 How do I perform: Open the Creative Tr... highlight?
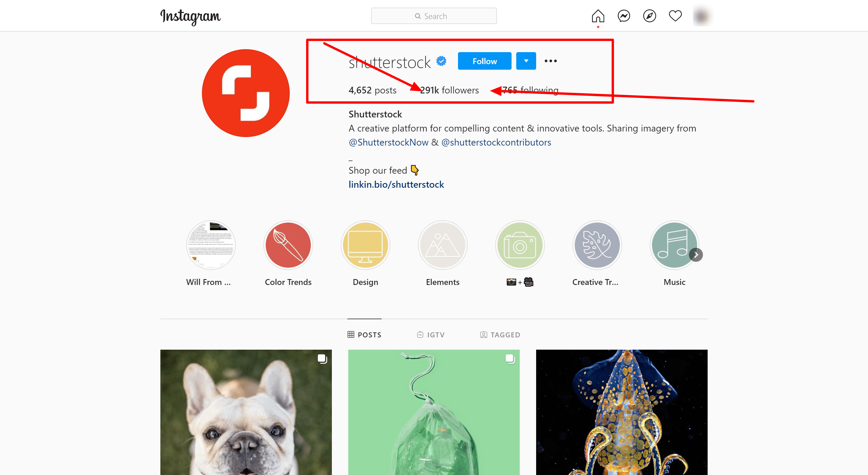(597, 245)
